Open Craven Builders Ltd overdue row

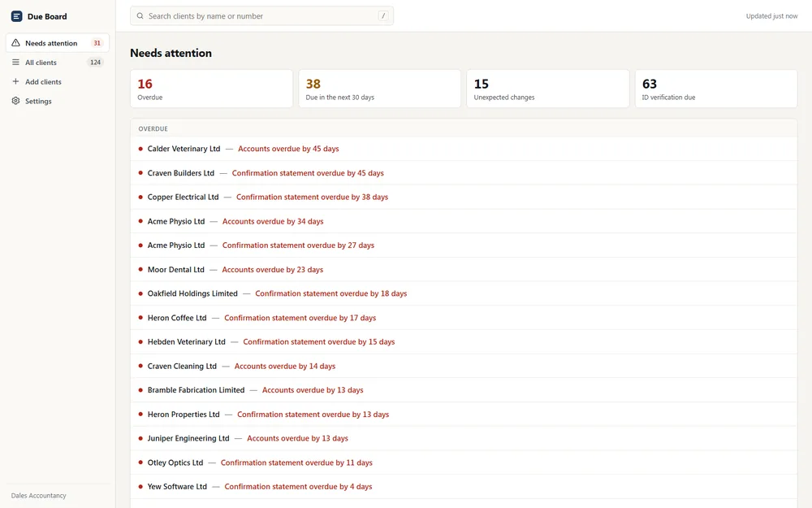coord(464,172)
